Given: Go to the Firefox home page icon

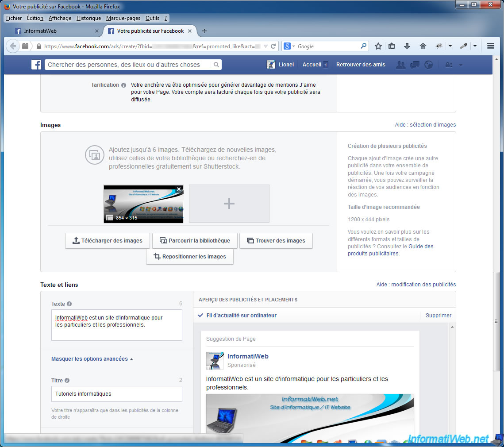Looking at the screenshot, I should pos(423,46).
